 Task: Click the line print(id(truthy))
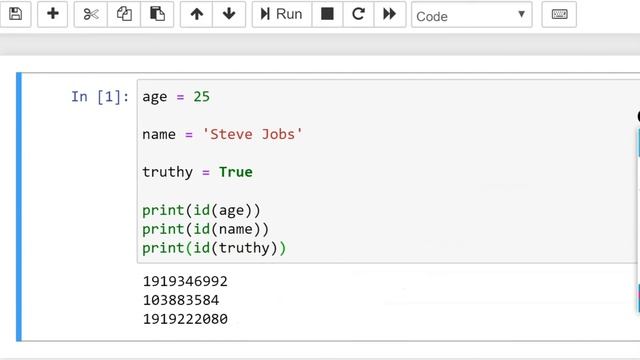[214, 248]
